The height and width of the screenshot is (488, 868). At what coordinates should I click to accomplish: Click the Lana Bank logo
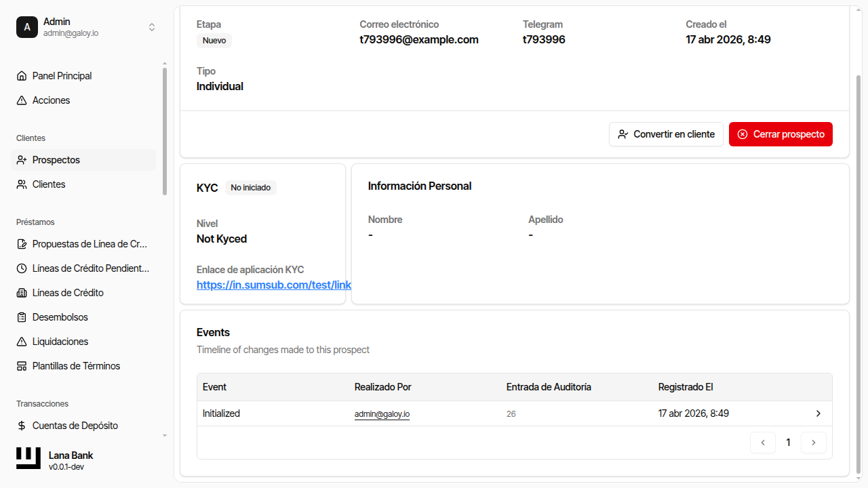(x=27, y=457)
